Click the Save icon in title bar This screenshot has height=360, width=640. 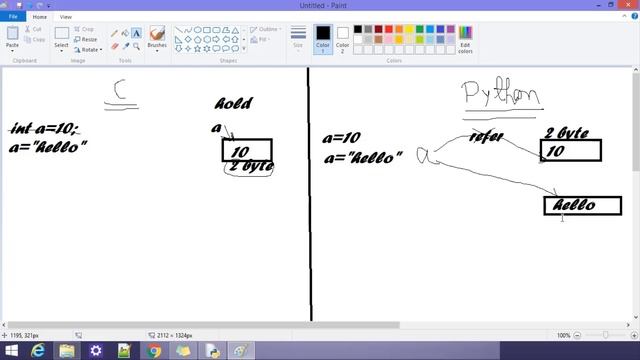click(19, 5)
